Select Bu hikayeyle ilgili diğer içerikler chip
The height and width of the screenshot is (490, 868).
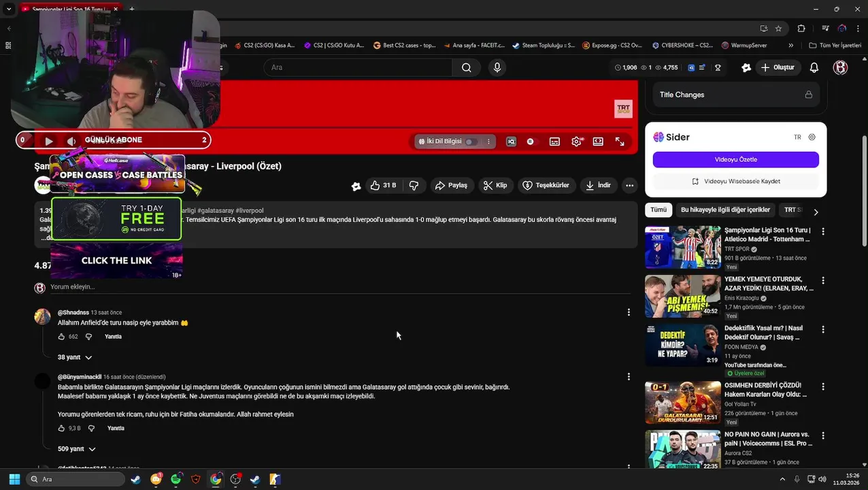click(725, 210)
